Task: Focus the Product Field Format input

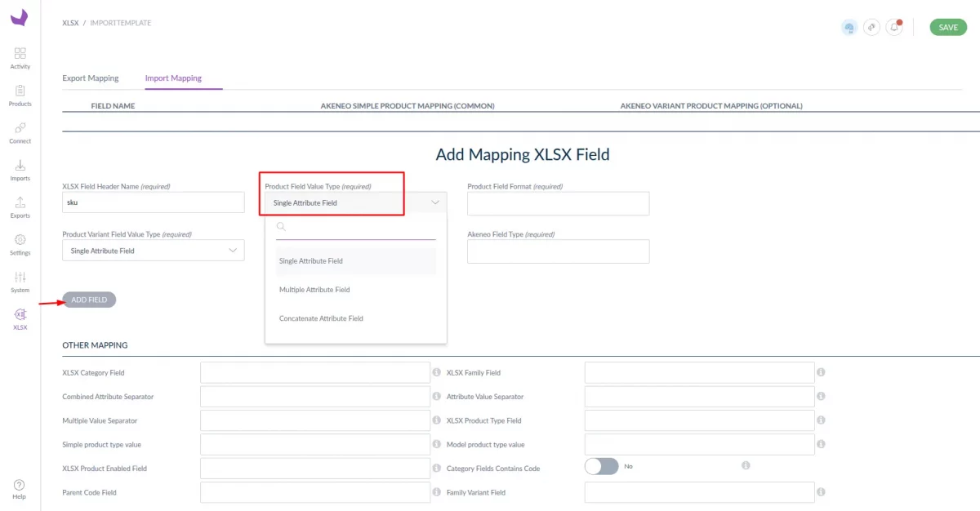Action: 559,203
